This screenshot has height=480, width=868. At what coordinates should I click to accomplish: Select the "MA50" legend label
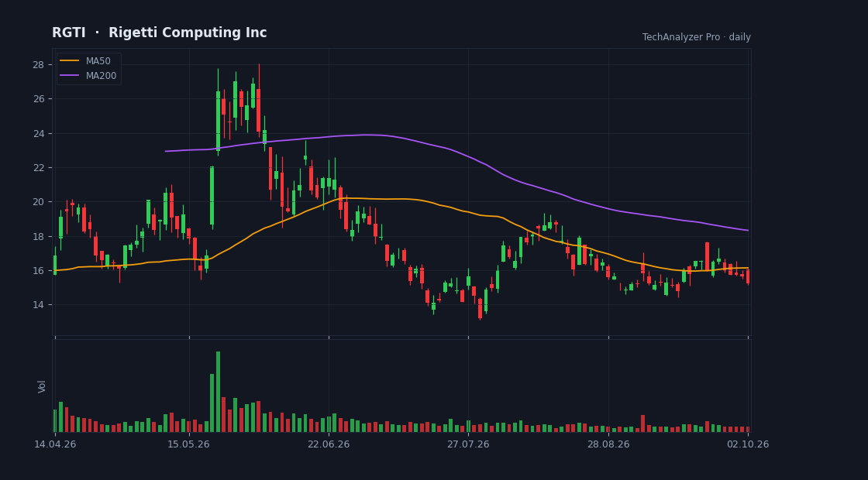coord(98,61)
